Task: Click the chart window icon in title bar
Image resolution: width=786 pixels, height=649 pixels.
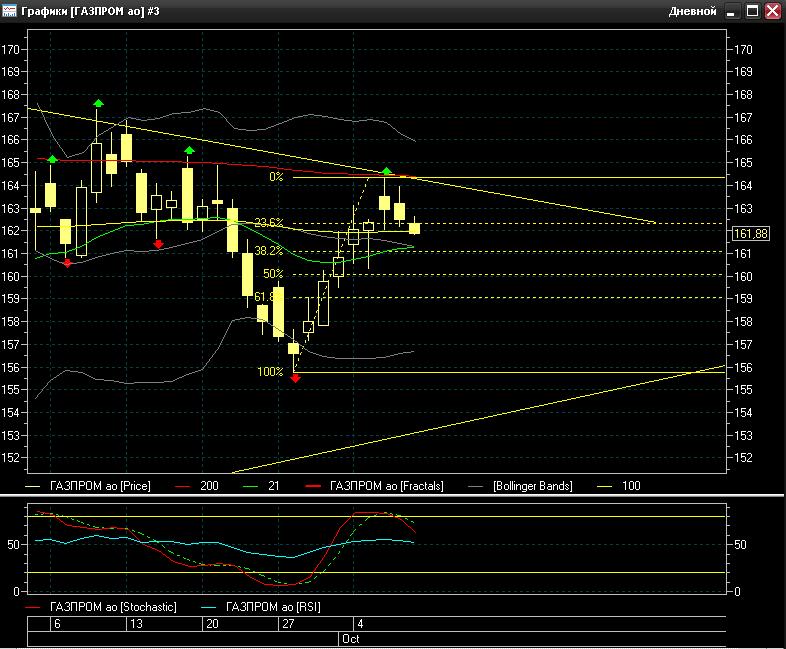Action: (x=9, y=11)
